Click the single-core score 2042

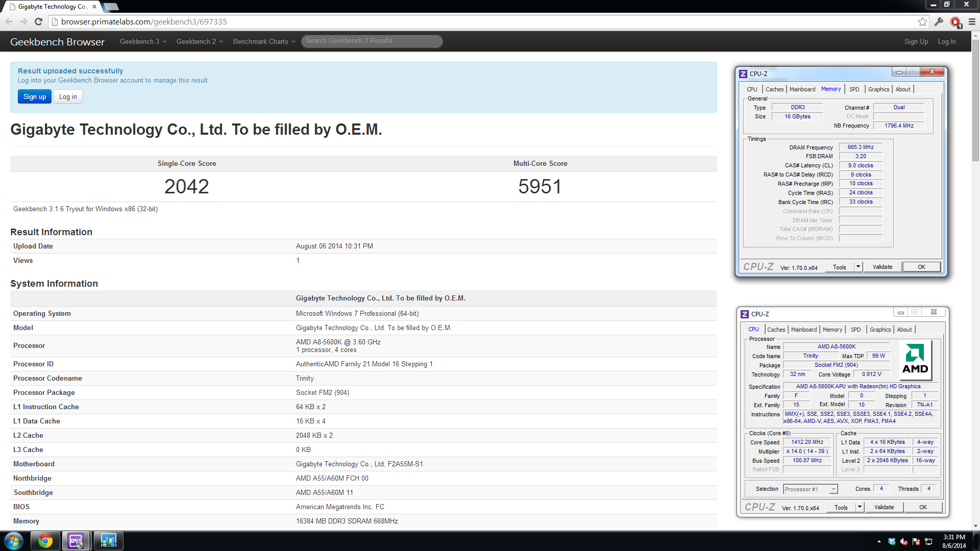click(186, 186)
